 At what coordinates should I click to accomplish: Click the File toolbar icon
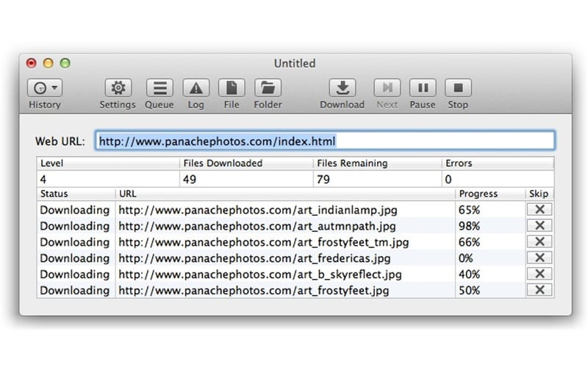(x=232, y=88)
